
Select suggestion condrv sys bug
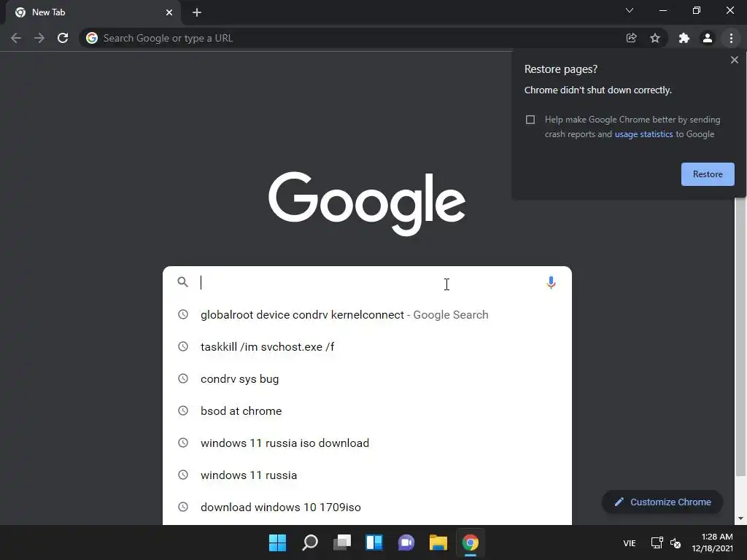(367, 378)
